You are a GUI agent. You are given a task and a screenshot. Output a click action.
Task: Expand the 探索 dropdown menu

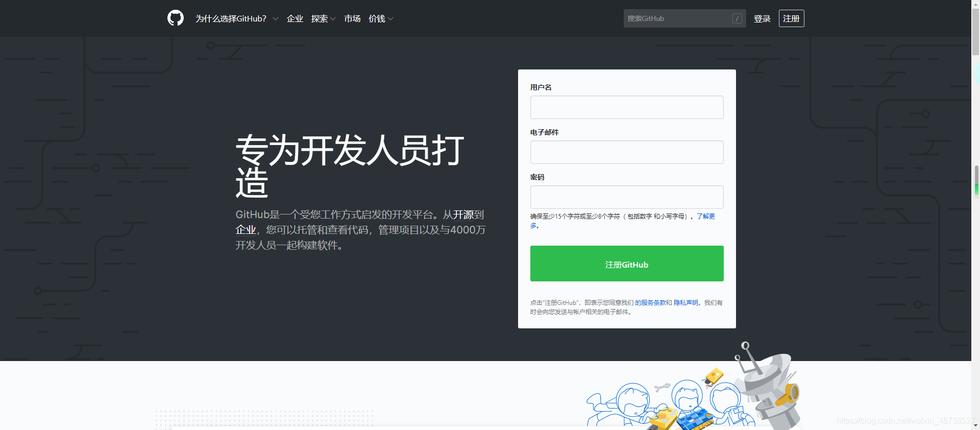tap(323, 18)
